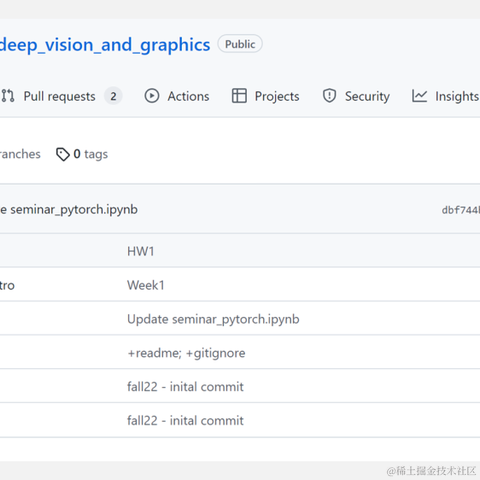Open last 'fall22 - inital commit' message
The width and height of the screenshot is (480, 480).
[185, 421]
